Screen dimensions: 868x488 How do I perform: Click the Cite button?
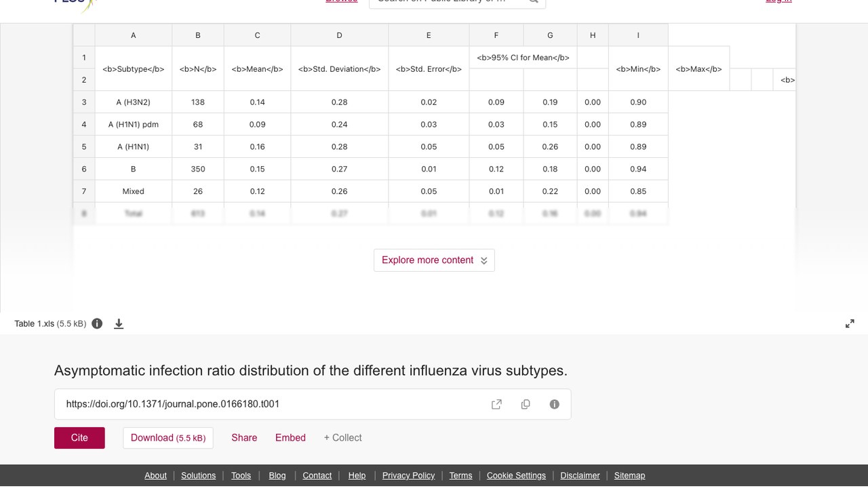click(79, 438)
